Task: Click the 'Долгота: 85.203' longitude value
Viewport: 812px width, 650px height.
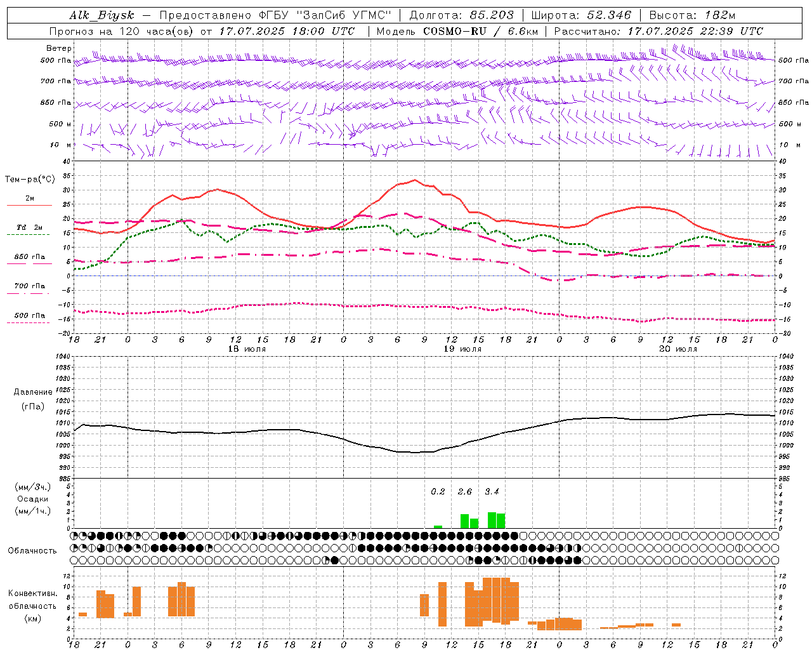Action: tap(461, 16)
